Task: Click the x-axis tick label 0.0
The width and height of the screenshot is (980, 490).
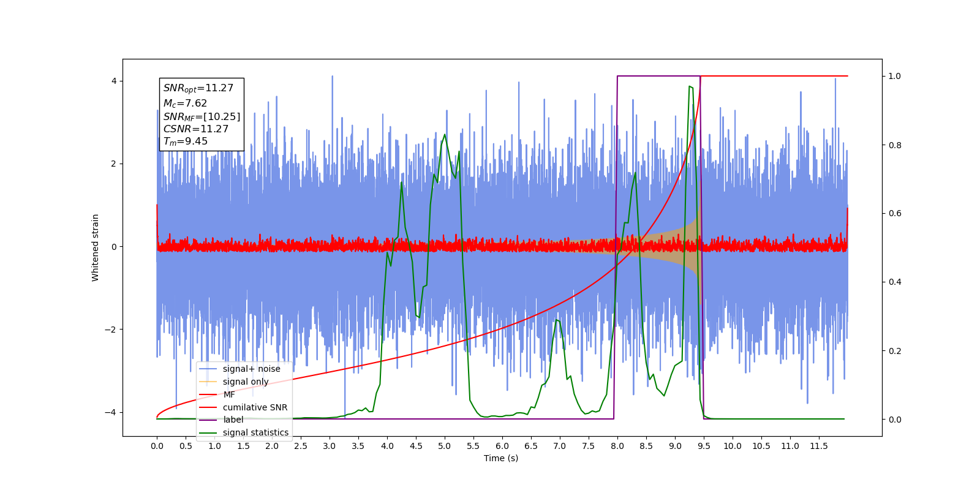Action: (x=157, y=446)
